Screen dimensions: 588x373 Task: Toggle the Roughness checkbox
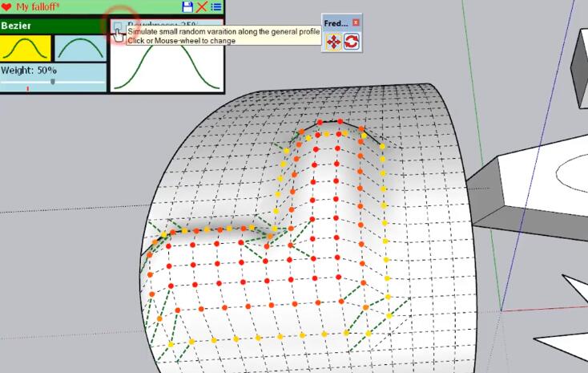coord(118,26)
